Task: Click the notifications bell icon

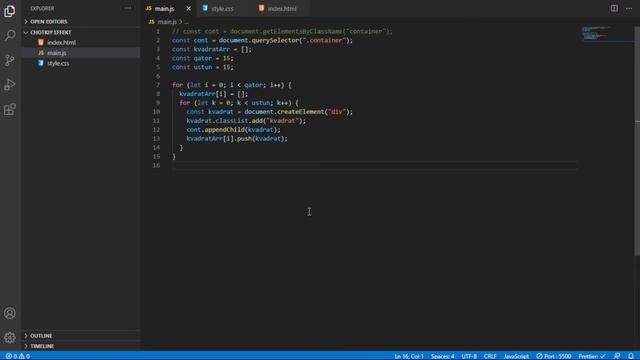Action: pos(631,356)
